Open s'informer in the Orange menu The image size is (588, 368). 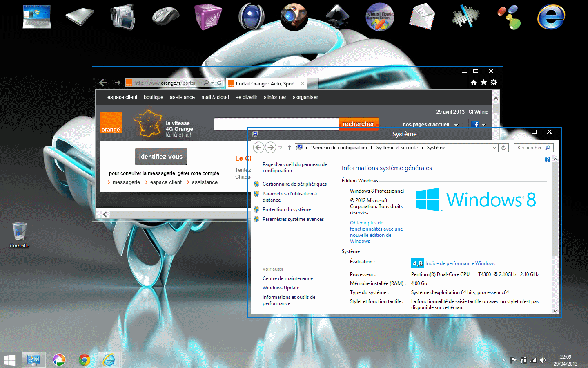tap(275, 97)
